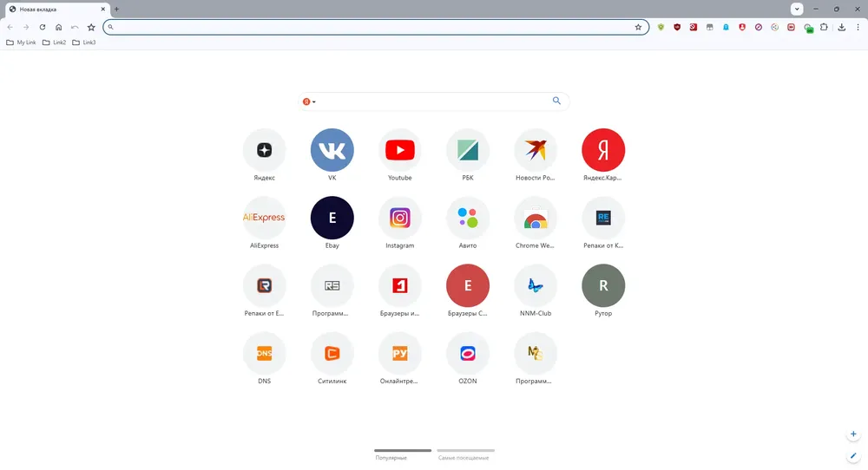
Task: Open the tab search dropdown arrow
Action: tap(797, 9)
